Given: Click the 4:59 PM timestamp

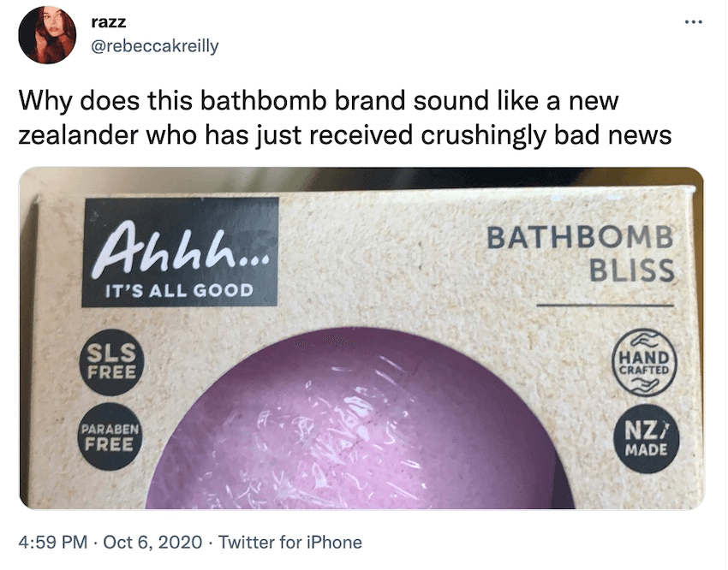Looking at the screenshot, I should point(51,542).
